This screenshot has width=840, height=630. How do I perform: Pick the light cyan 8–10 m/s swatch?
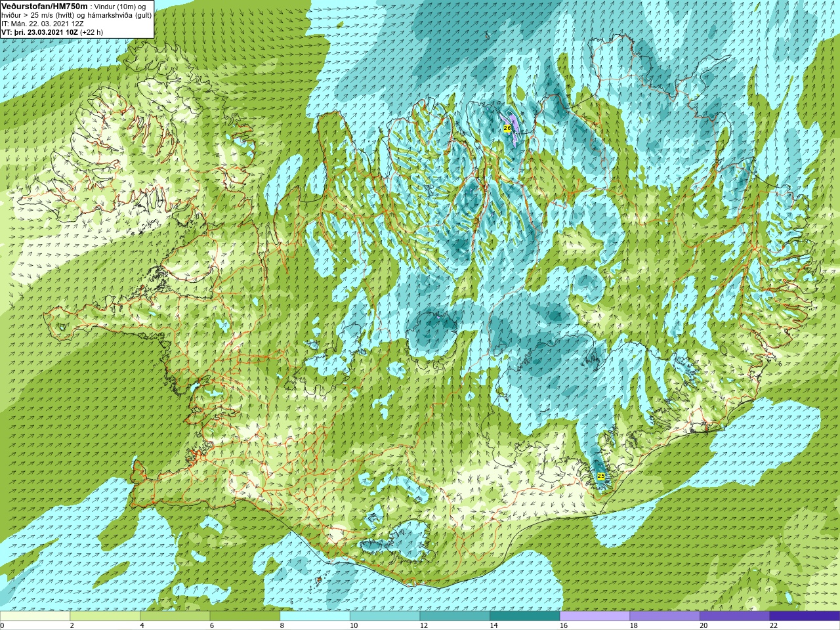(315, 616)
